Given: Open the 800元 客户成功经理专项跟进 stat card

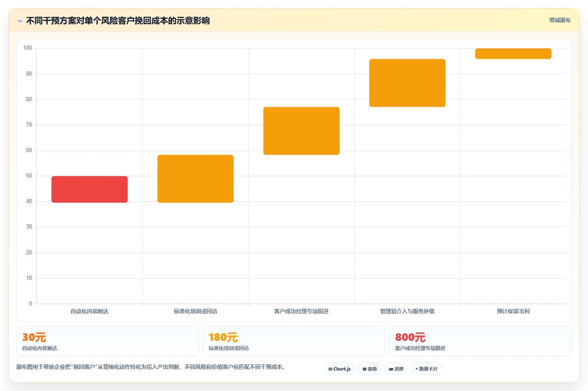Looking at the screenshot, I should pyautogui.click(x=480, y=341).
